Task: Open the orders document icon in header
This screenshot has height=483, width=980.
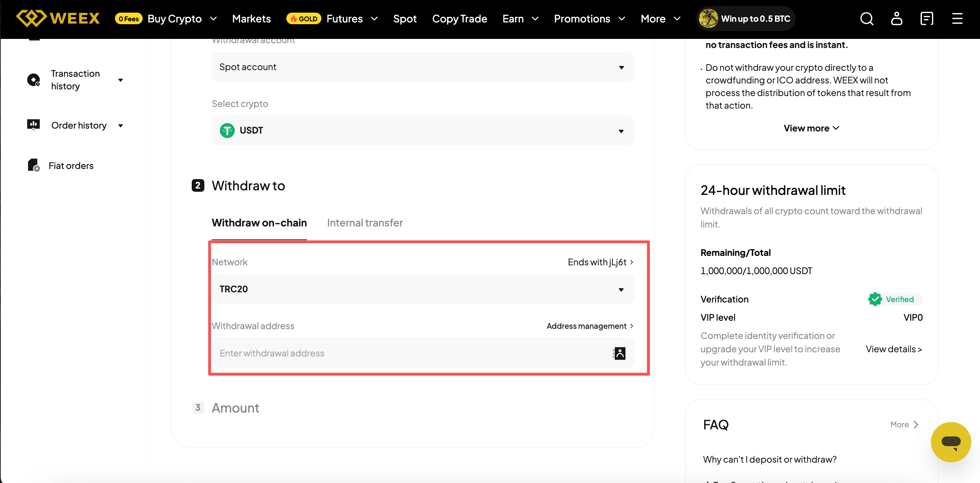Action: click(927, 18)
